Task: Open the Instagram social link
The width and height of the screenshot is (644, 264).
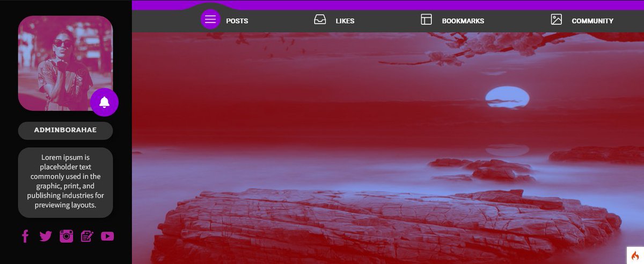Action: tap(67, 236)
